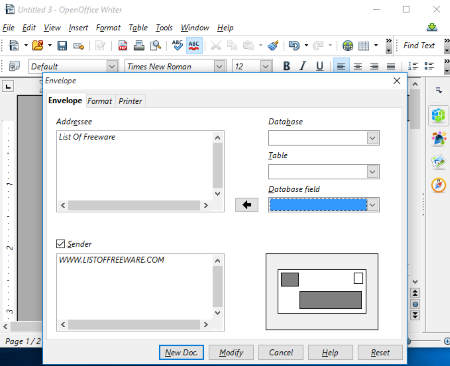This screenshot has width=450, height=366.
Task: Click the update download icon in menu bar
Action: tap(432, 27)
